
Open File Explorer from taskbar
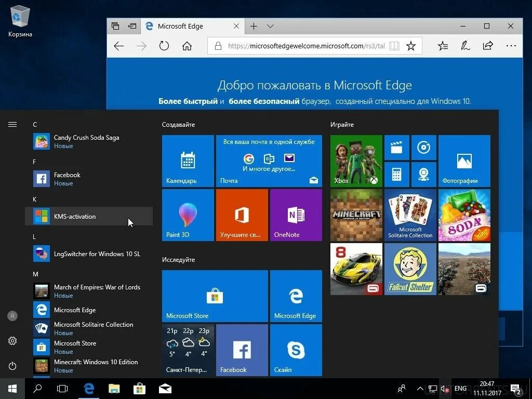coord(114,389)
